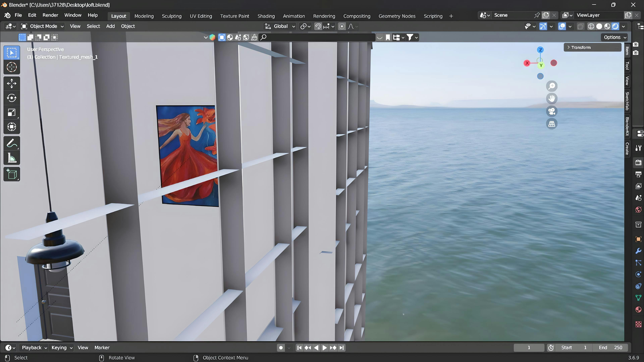Image resolution: width=644 pixels, height=362 pixels.
Task: Open Global transform orientation dropdown
Action: click(280, 26)
